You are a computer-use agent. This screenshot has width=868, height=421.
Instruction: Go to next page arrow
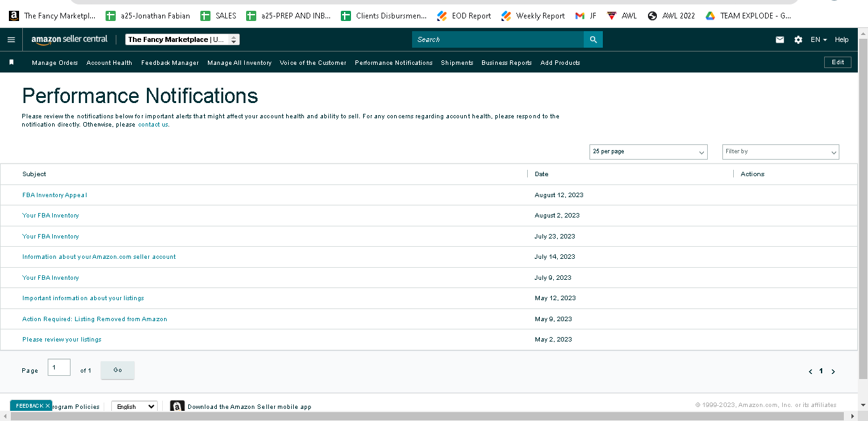(833, 371)
